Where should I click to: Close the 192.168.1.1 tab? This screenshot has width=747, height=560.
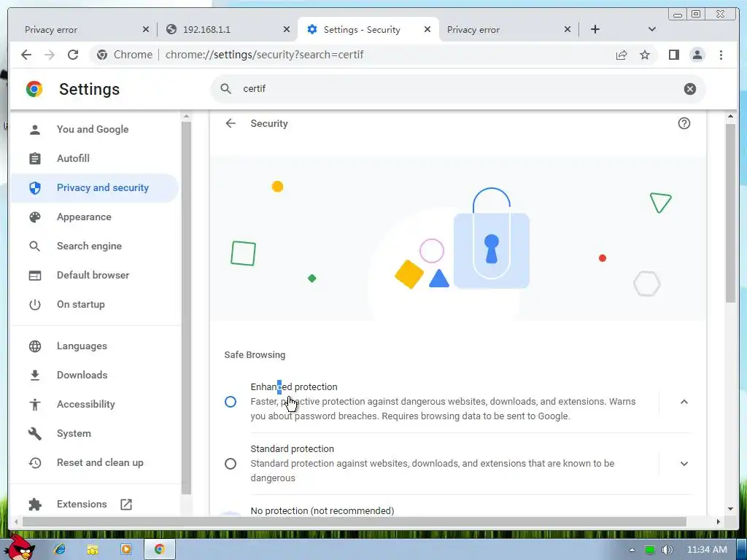click(286, 29)
